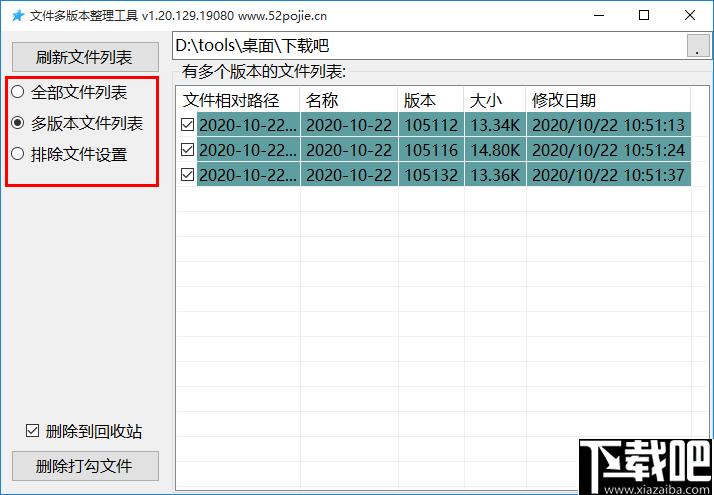Viewport: 714px width, 495px height.
Task: Select the 排除文件设置 radio option
Action: 69,154
